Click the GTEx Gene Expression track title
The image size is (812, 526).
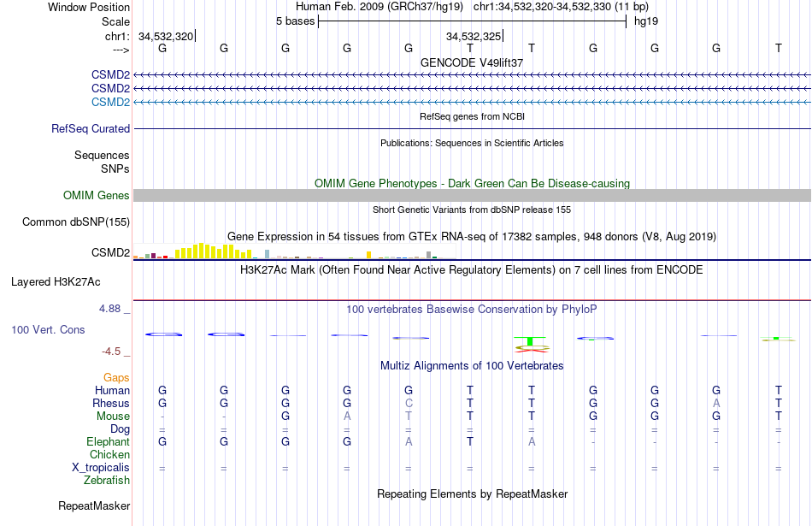point(472,237)
